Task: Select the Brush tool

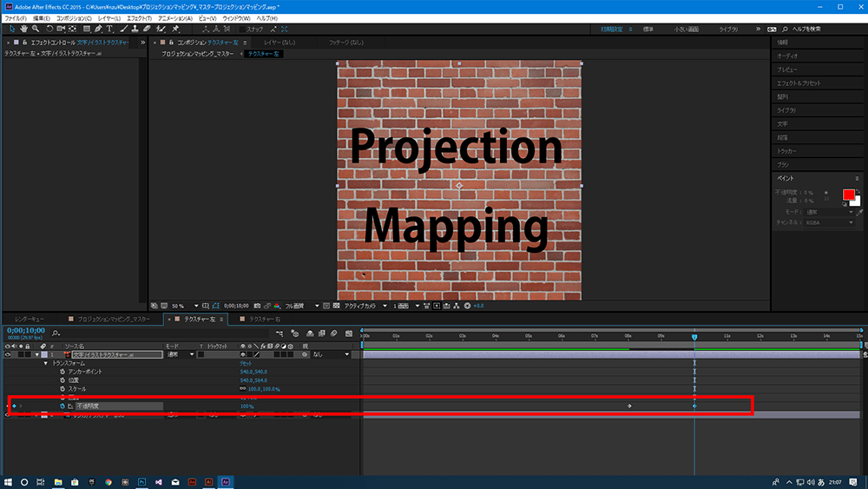Action: (x=123, y=29)
